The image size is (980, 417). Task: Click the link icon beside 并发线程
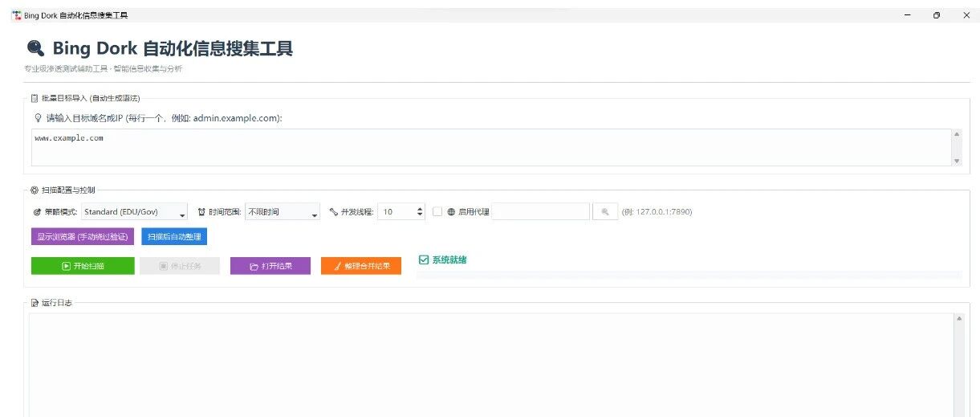[x=334, y=212]
